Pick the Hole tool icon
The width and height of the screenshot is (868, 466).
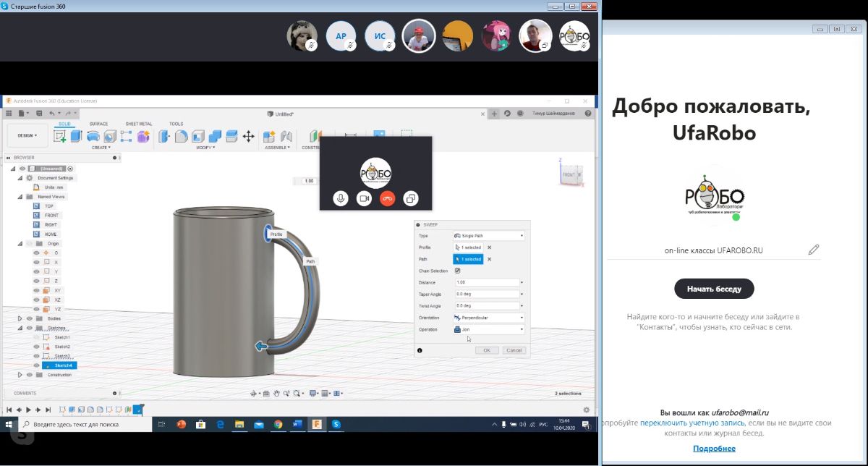click(110, 136)
